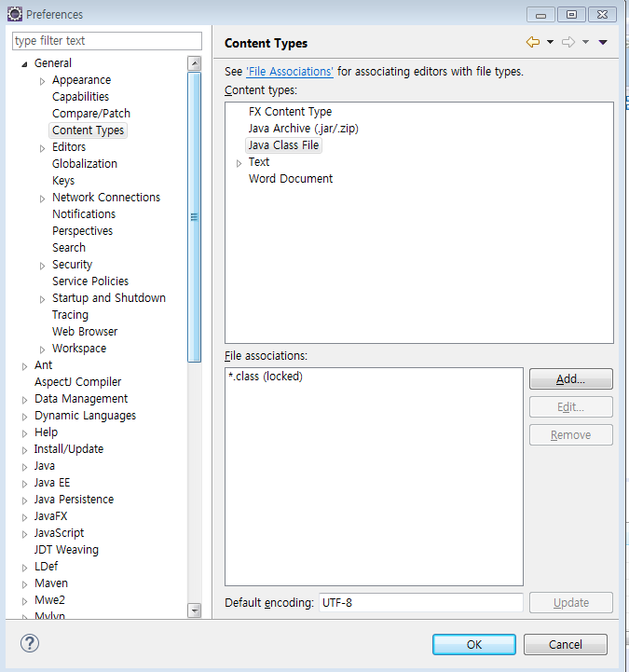Expand the Data Management node
This screenshot has width=629, height=672.
point(24,400)
